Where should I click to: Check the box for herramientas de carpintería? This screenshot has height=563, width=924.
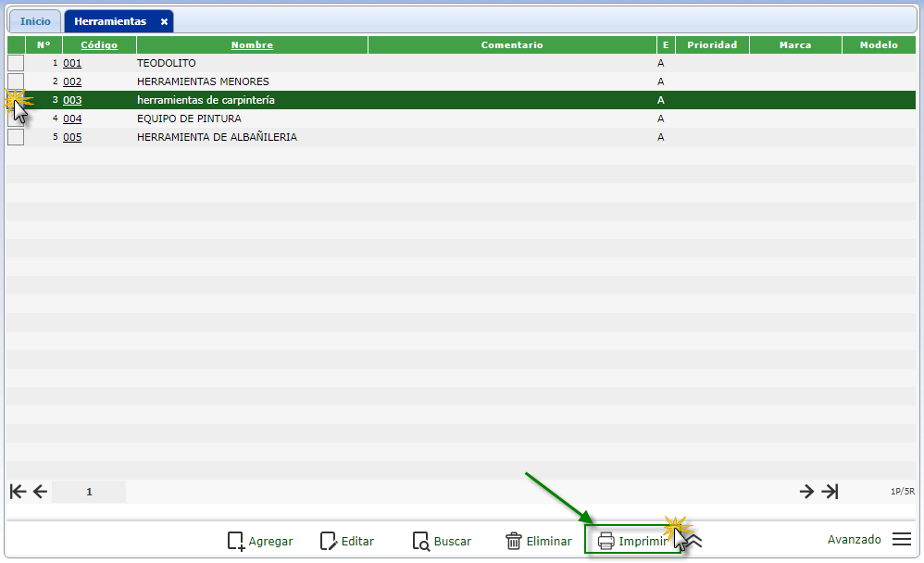(16, 100)
